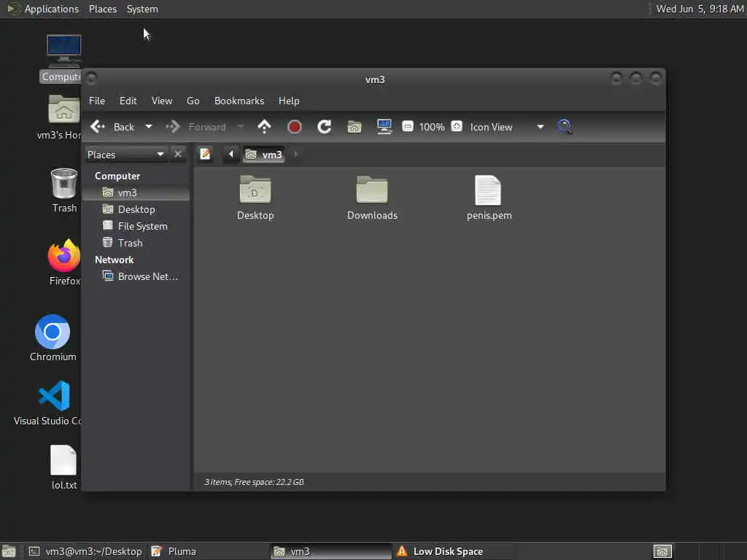Reset zoom via 100% label
This screenshot has height=560, width=747.
click(432, 127)
